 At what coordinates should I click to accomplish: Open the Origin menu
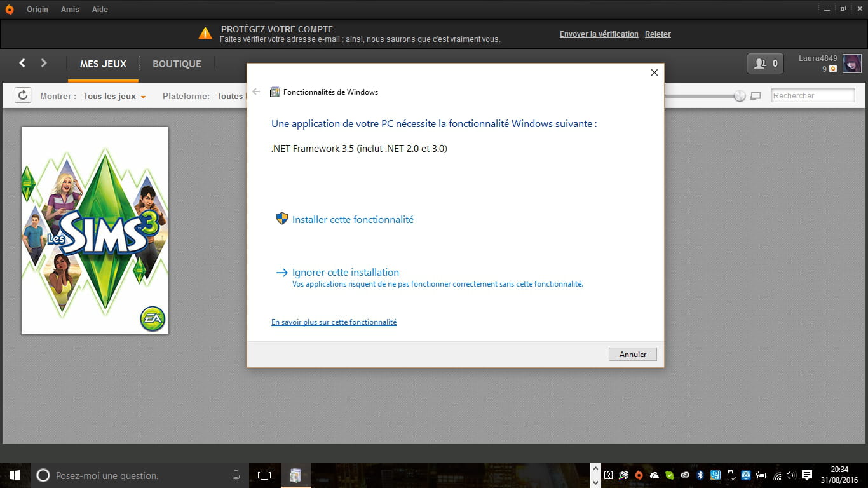(37, 10)
